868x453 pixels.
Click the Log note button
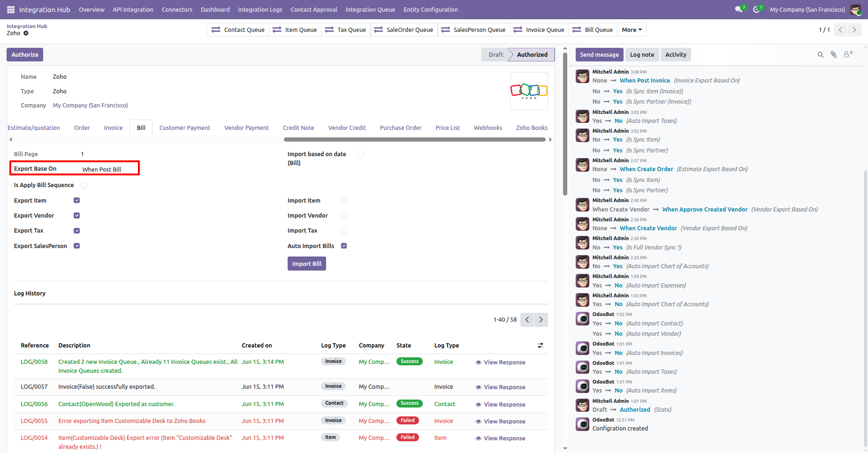tap(642, 55)
